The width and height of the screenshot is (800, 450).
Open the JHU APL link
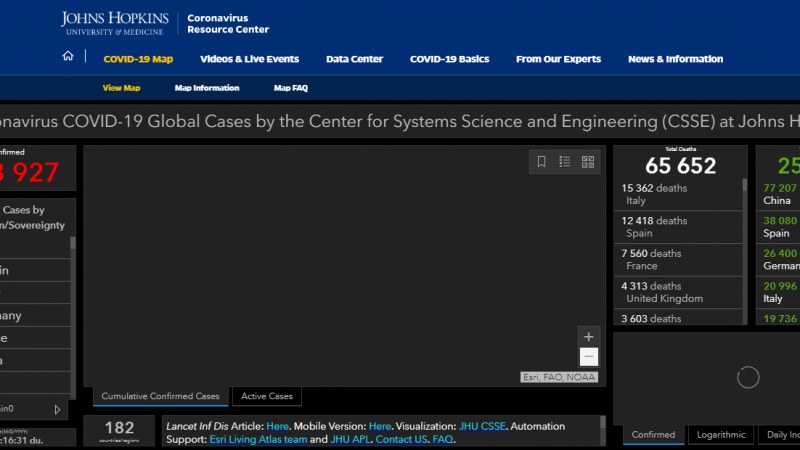pyautogui.click(x=351, y=439)
